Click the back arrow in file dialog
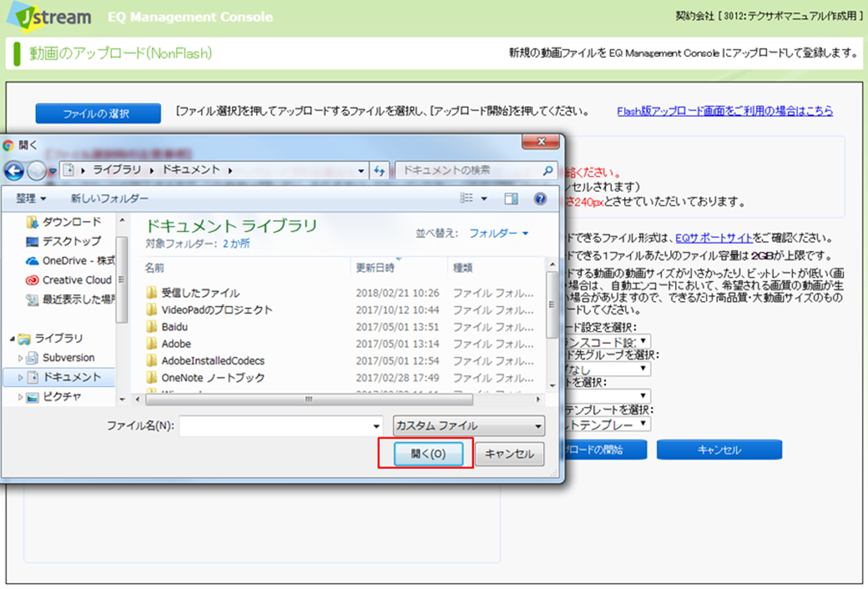The width and height of the screenshot is (868, 589). (x=15, y=171)
